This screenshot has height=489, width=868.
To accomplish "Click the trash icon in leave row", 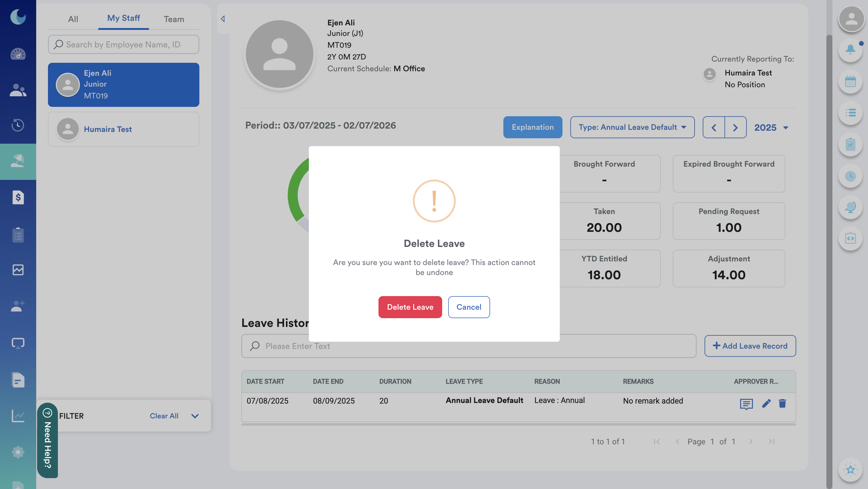I will click(782, 403).
